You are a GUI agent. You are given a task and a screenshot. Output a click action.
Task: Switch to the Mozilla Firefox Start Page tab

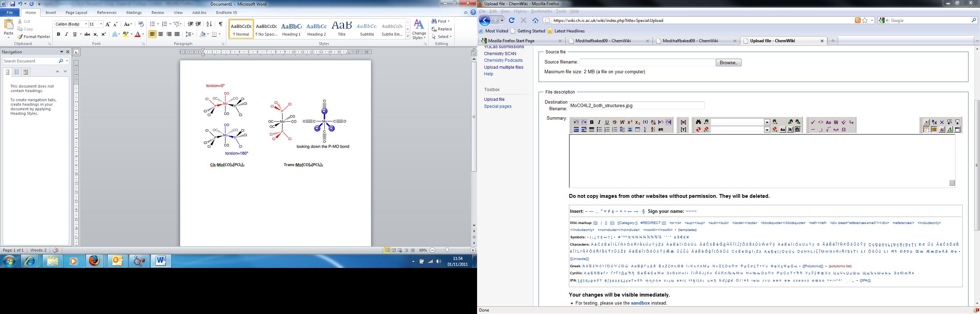click(x=521, y=41)
